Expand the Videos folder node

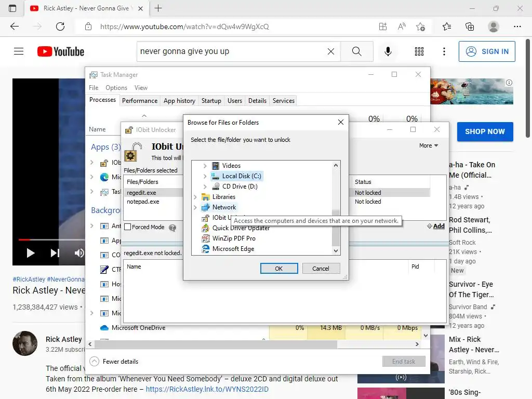click(205, 166)
